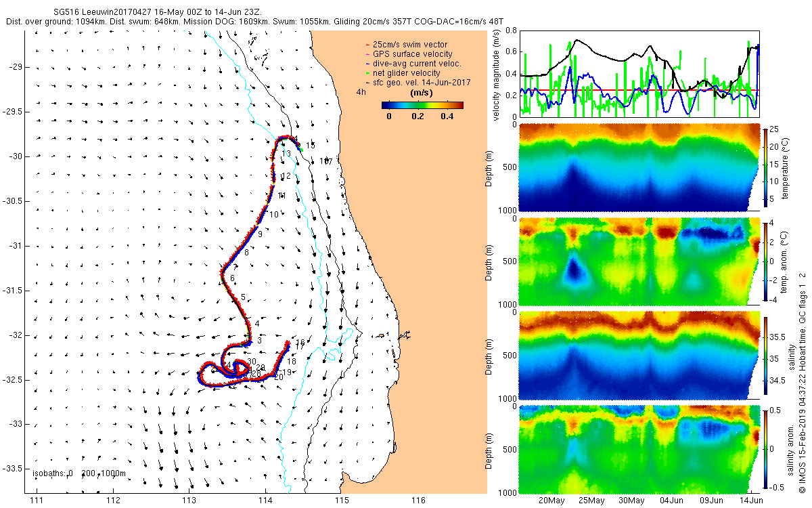Click the '111' longitude tick label
The height and width of the screenshot is (508, 812).
click(x=37, y=501)
